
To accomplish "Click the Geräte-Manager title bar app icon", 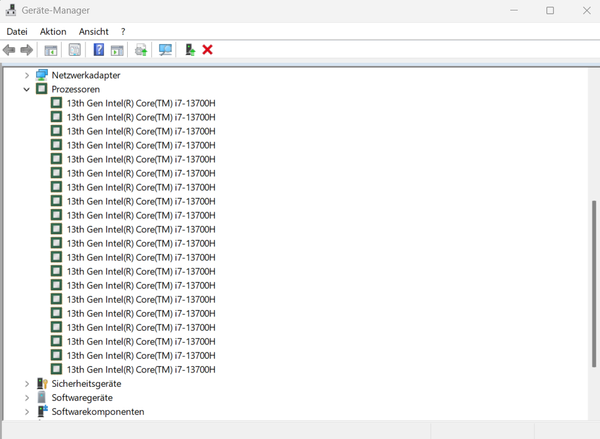I will tap(11, 10).
